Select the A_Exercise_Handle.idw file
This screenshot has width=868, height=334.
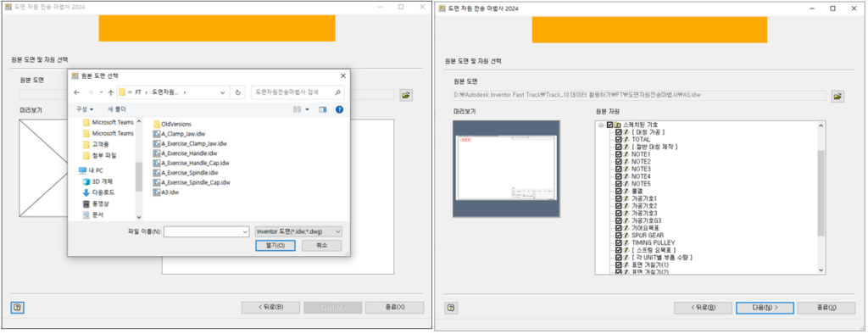coord(185,153)
